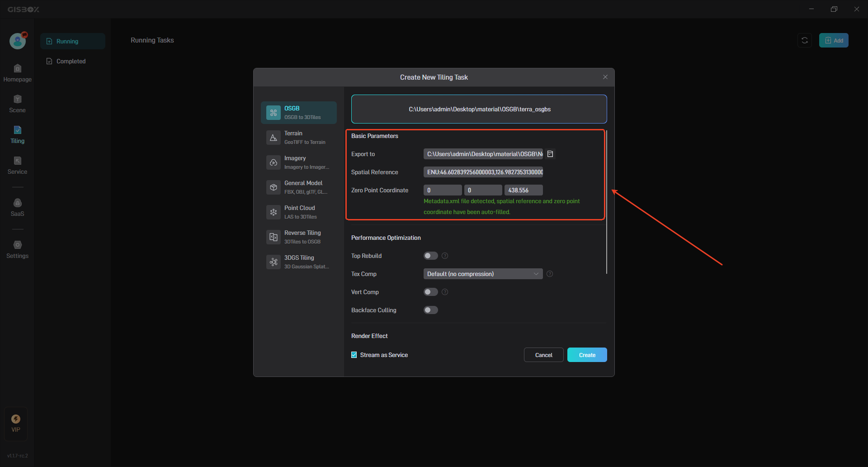Click the 3DGS Tiling icon

(x=274, y=262)
